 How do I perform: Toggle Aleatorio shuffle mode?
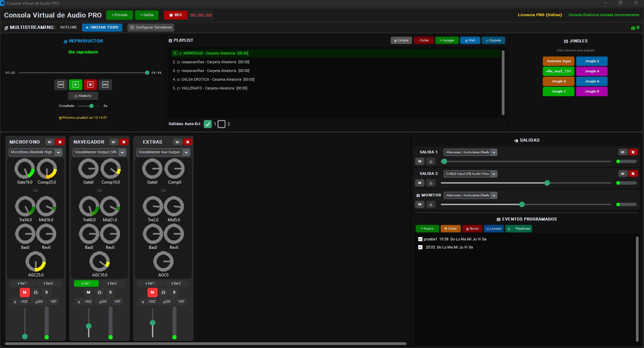(83, 96)
